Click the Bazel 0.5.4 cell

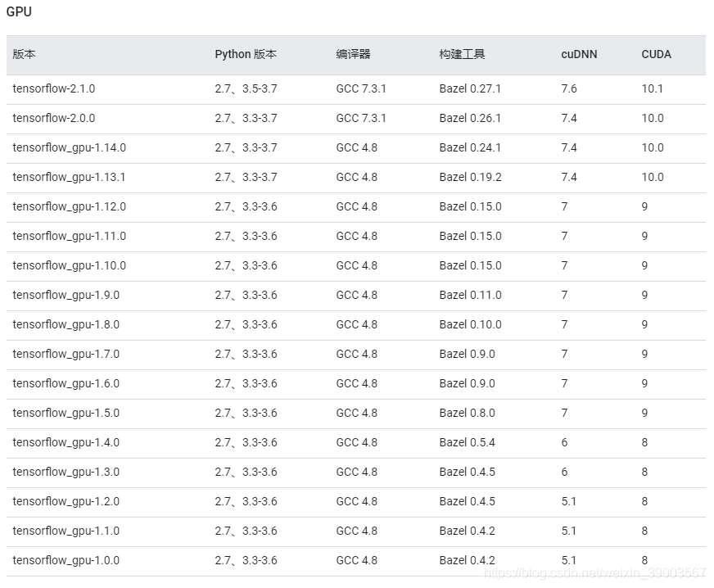click(x=468, y=442)
